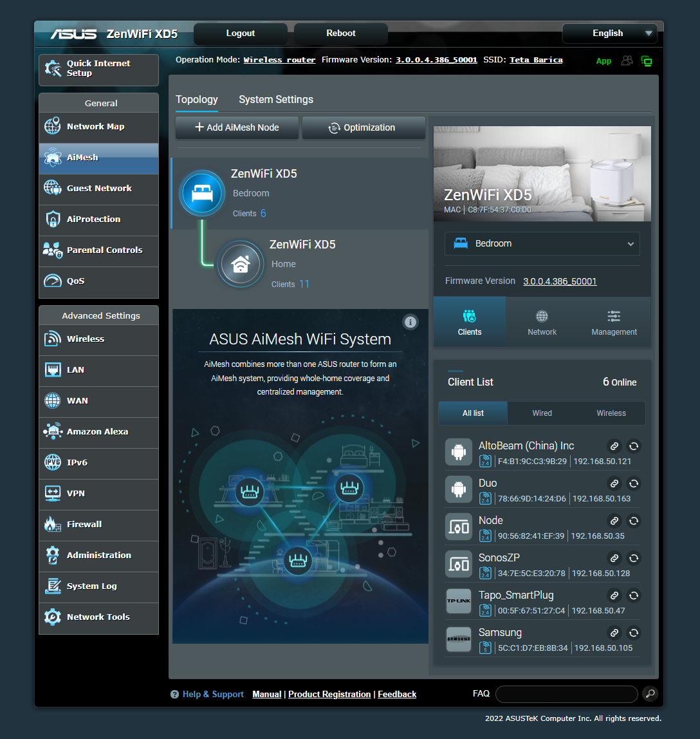700x739 pixels.
Task: Click the link icon for Samsung client
Action: tap(614, 633)
